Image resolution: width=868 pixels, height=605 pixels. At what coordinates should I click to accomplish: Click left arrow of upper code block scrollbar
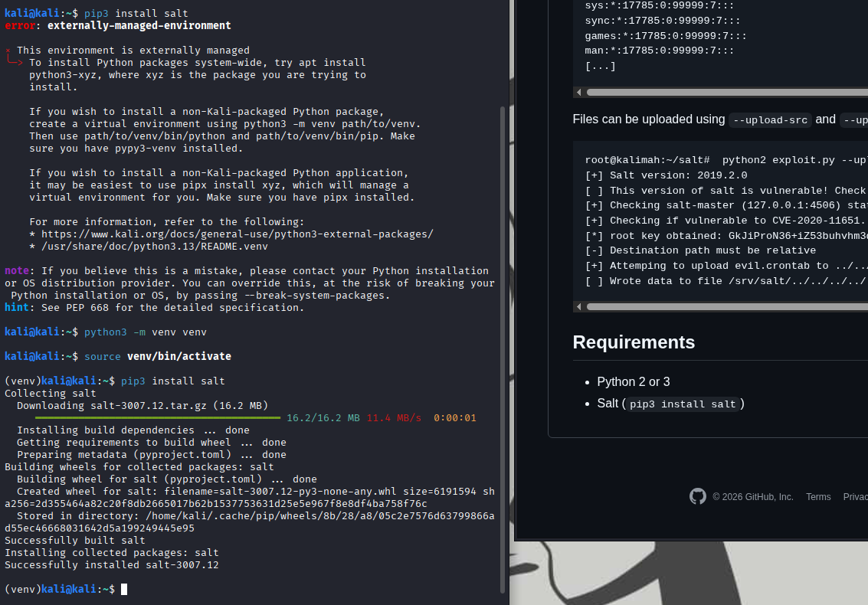click(x=579, y=92)
